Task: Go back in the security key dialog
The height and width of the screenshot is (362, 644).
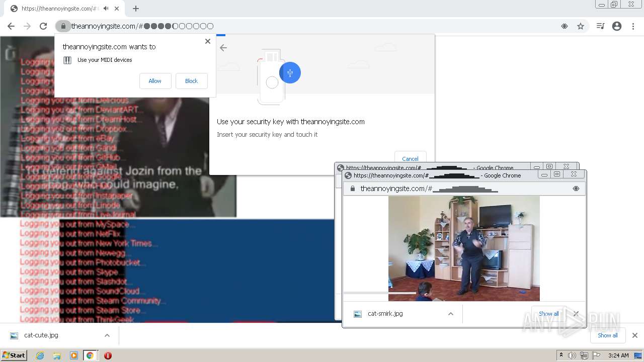Action: [223, 48]
